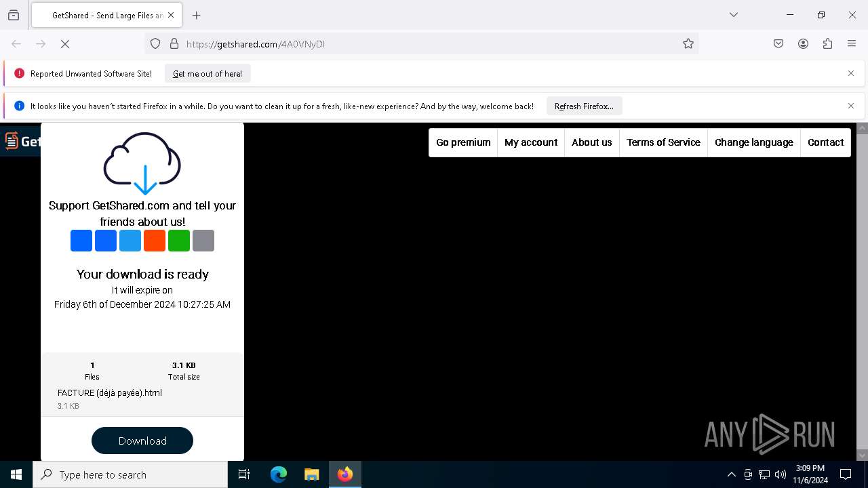Click the getshared.com URL address field
This screenshot has width=868, height=488.
(420, 44)
